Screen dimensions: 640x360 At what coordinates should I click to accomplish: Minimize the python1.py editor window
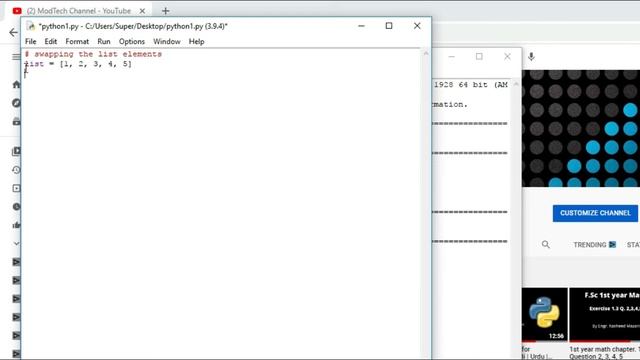pos(361,26)
